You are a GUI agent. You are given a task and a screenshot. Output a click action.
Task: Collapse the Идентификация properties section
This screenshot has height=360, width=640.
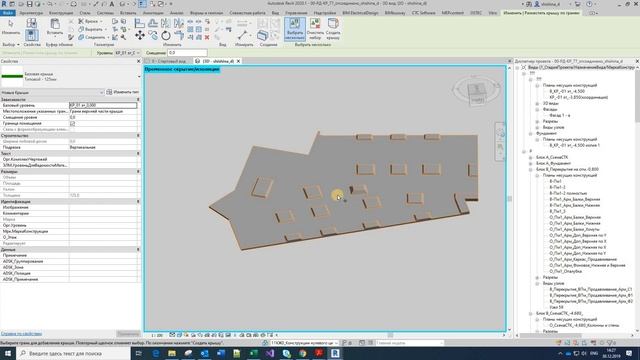coord(138,201)
